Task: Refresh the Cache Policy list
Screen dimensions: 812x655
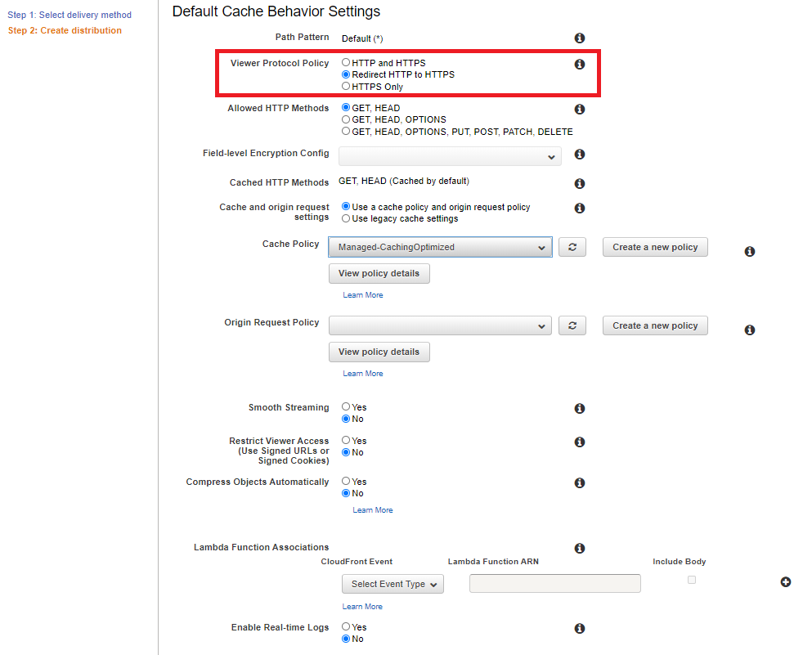Action: [572, 247]
